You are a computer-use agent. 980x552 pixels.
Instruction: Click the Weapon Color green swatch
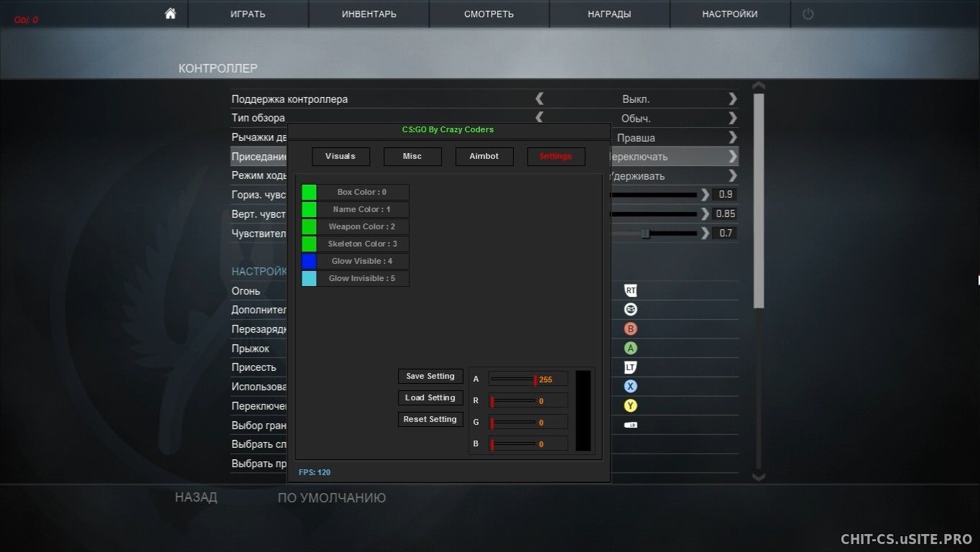309,226
